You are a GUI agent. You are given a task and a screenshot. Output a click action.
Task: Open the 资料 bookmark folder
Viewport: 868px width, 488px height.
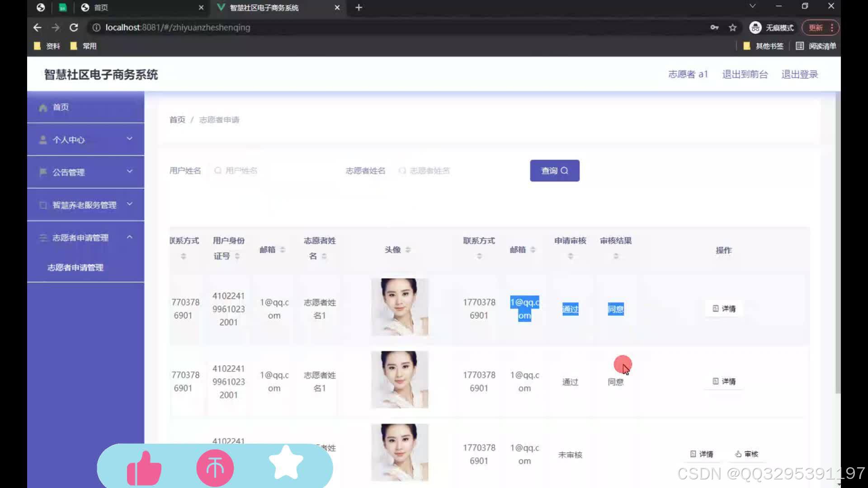(x=47, y=46)
